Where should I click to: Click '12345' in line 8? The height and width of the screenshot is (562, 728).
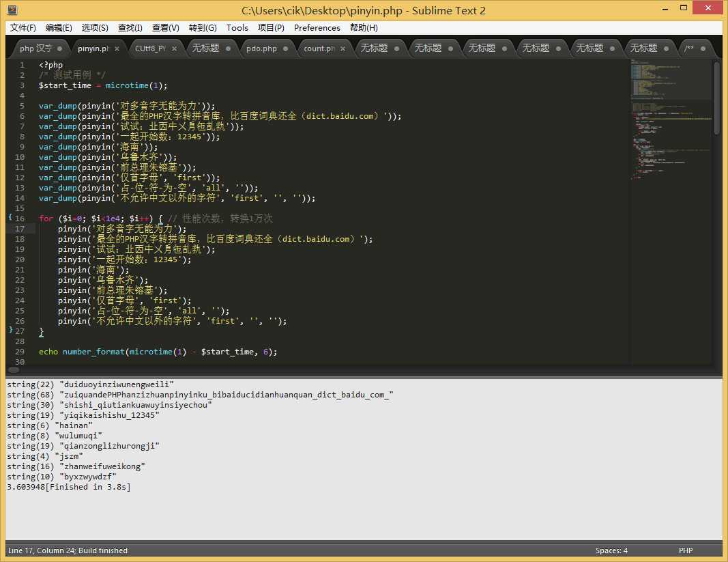[x=190, y=137]
